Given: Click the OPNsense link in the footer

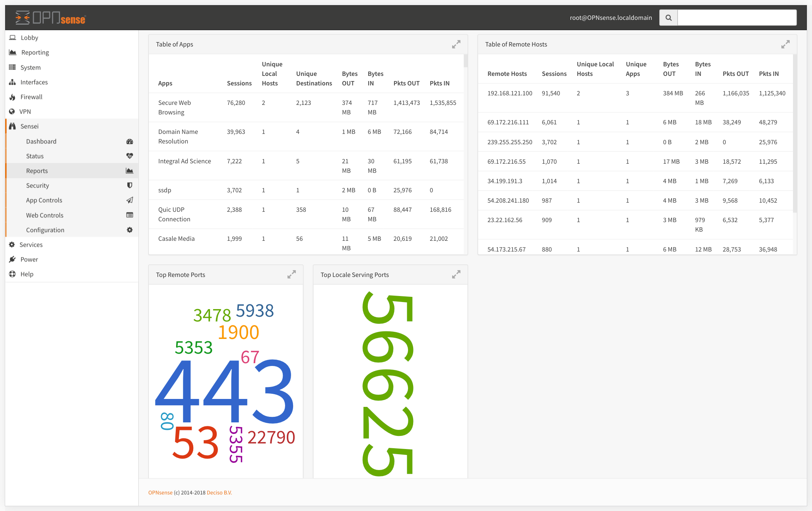Looking at the screenshot, I should [x=160, y=492].
